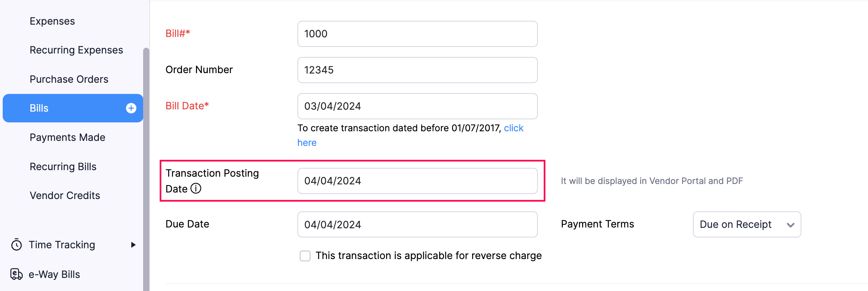
Task: Click the info icon beside Transaction Posting Date
Action: [196, 189]
